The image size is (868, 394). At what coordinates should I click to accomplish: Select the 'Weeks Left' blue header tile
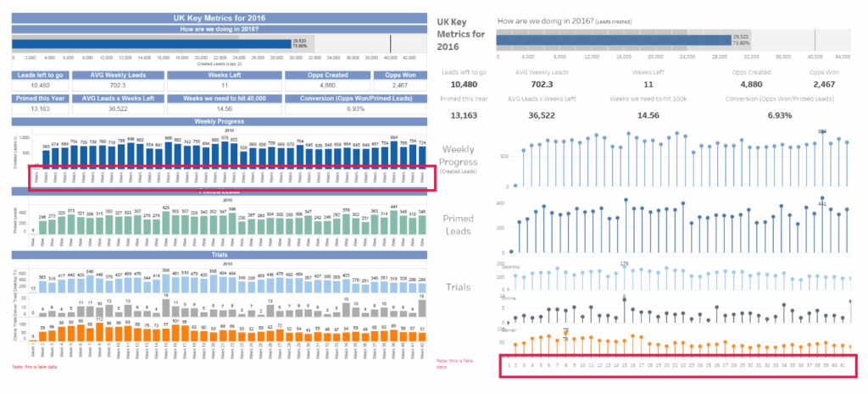(225, 75)
